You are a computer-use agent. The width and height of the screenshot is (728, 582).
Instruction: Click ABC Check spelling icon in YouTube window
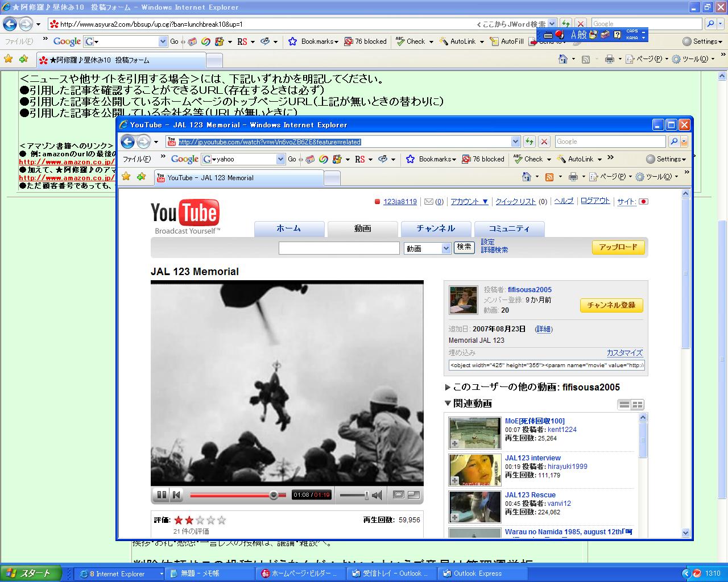(518, 159)
